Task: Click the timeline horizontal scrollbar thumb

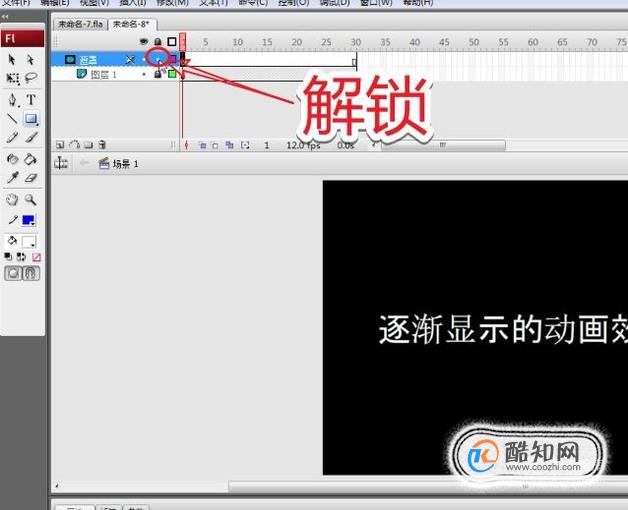Action: [443, 145]
